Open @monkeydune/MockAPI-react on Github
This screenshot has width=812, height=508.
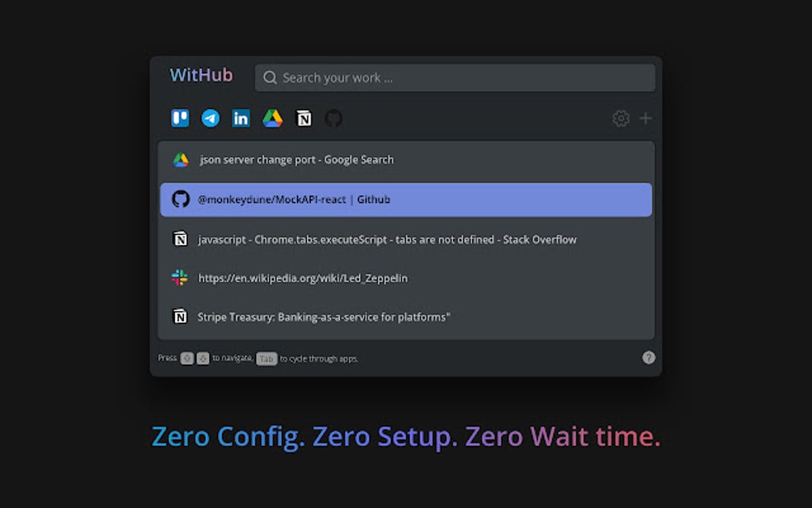click(287, 199)
